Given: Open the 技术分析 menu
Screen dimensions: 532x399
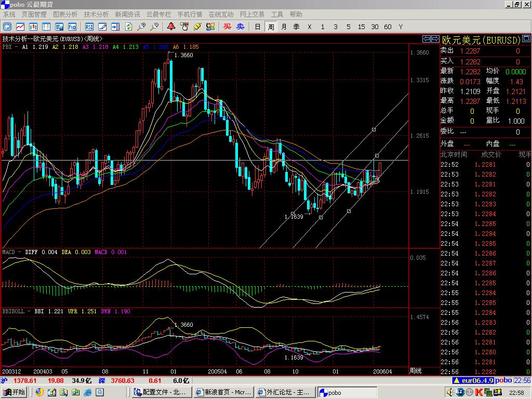Looking at the screenshot, I should 96,14.
